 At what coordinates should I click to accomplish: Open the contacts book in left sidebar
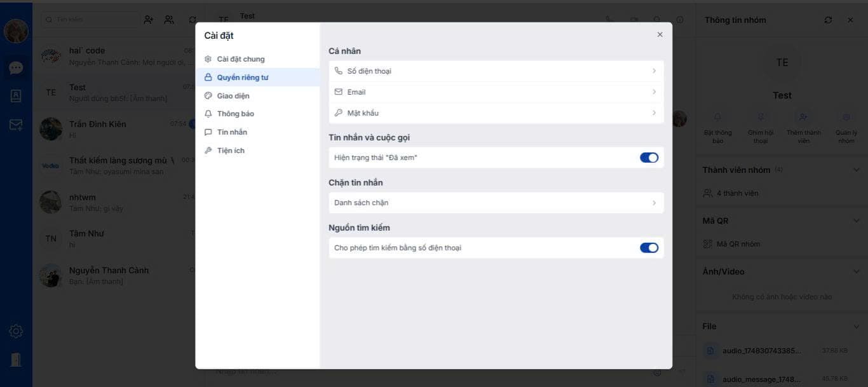click(16, 96)
